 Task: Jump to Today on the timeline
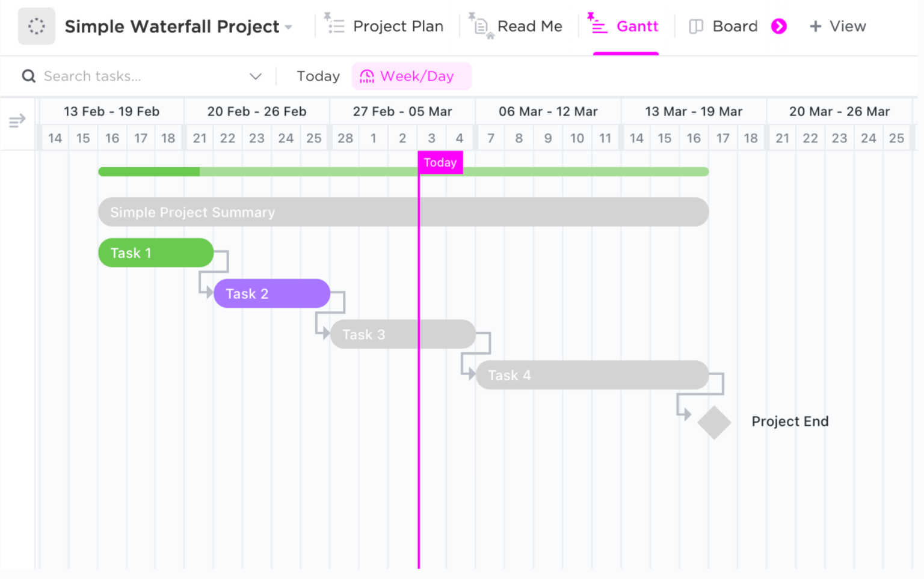[318, 76]
